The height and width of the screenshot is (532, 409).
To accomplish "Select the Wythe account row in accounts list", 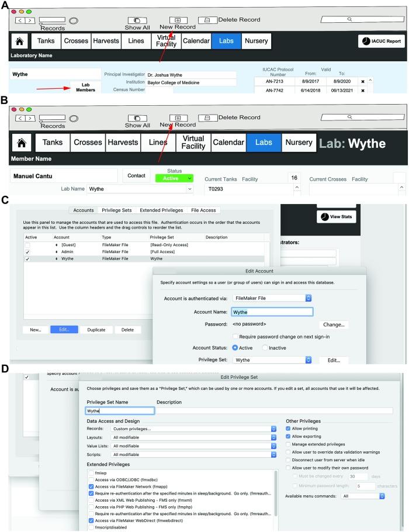I will tap(144, 259).
